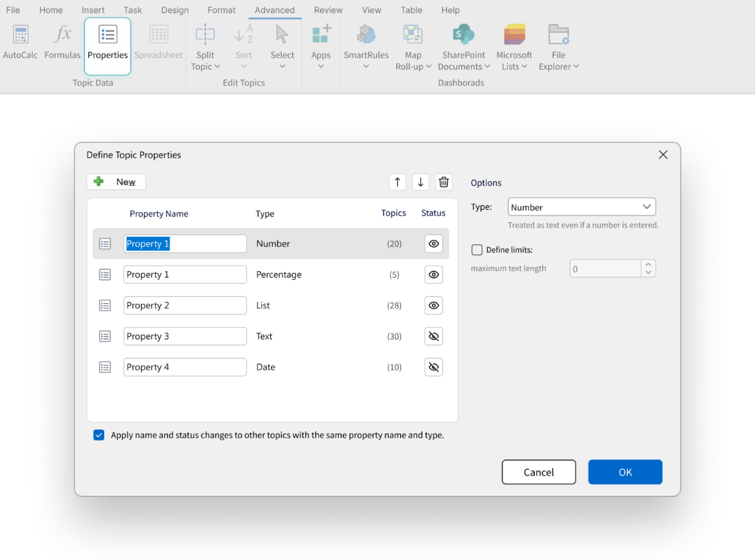
Task: Open SmartRules
Action: coord(366,44)
